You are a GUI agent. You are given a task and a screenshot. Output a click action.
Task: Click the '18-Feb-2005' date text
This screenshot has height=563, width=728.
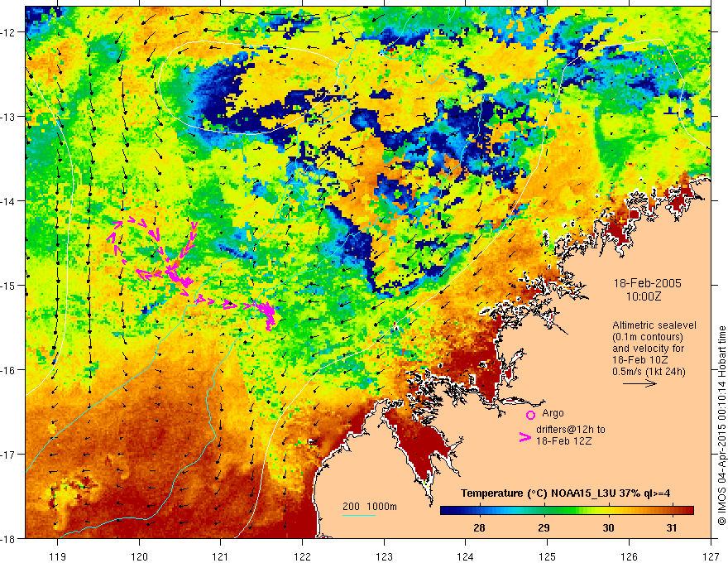point(647,283)
